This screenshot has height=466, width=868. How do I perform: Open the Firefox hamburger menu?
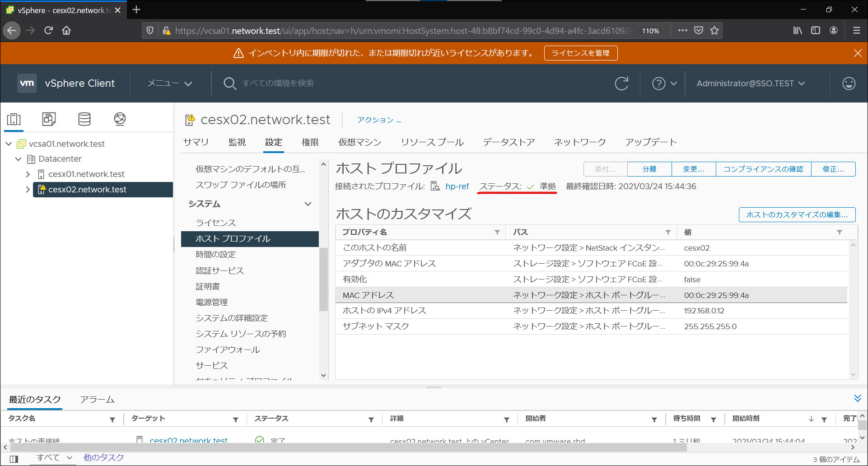pyautogui.click(x=856, y=30)
